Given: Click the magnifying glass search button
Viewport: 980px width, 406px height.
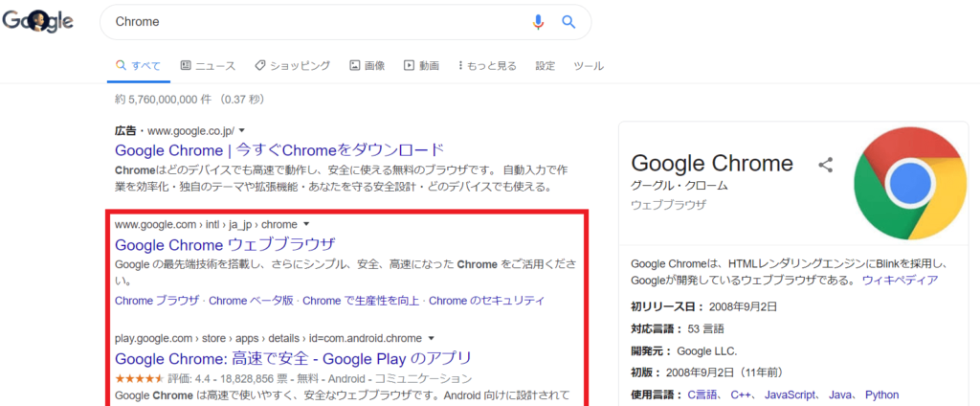Looking at the screenshot, I should 568,22.
